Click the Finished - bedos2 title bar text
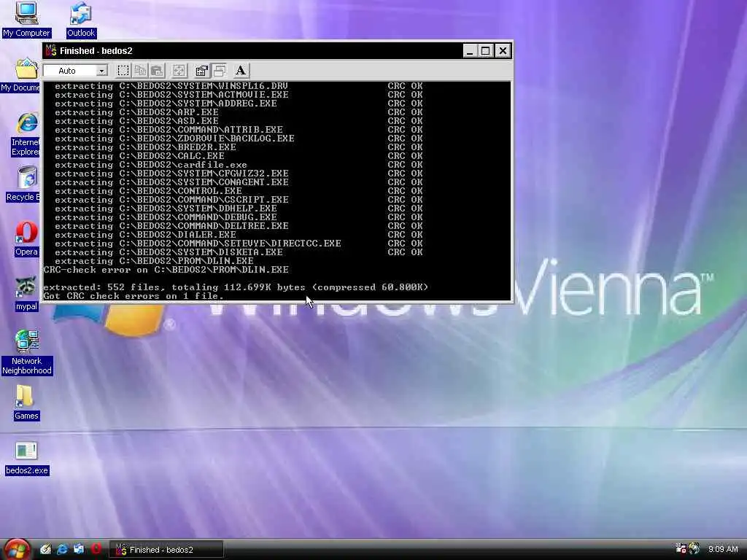The width and height of the screenshot is (747, 560). 96,50
